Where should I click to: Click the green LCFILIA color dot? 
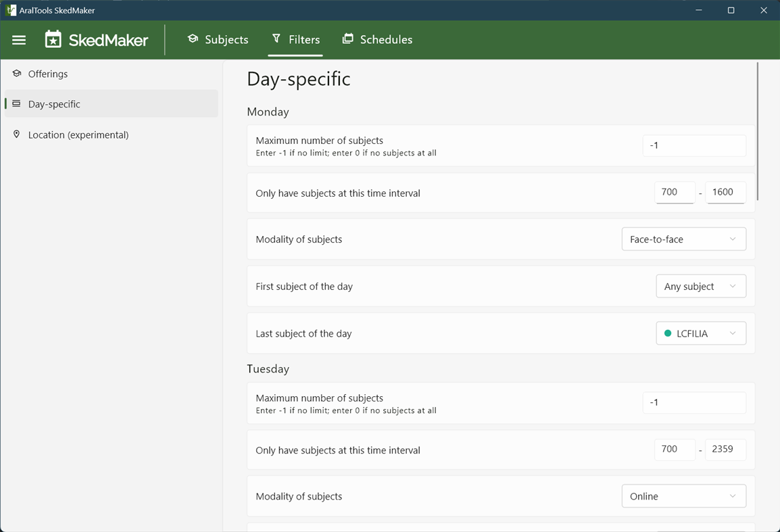[668, 333]
